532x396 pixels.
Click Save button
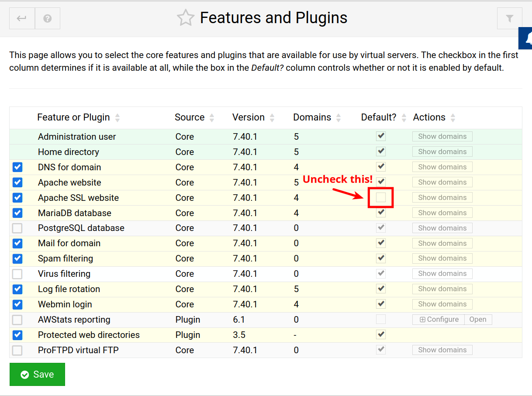coord(37,375)
